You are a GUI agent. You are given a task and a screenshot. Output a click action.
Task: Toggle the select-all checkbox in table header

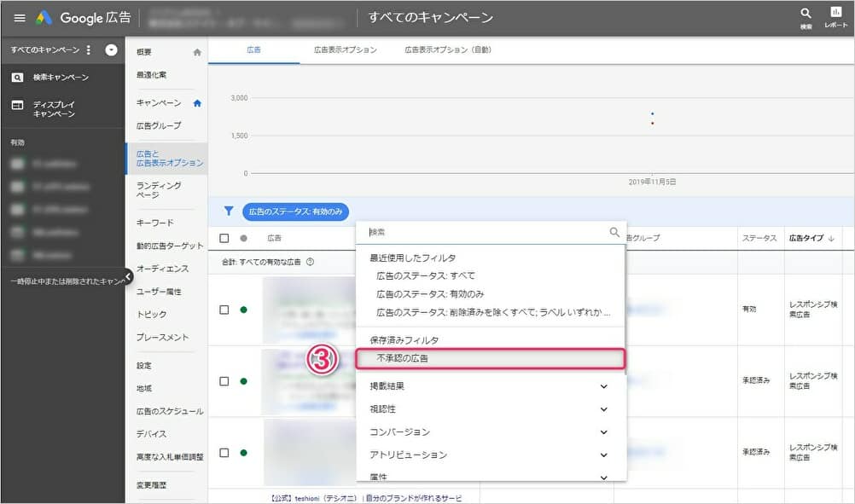point(224,239)
